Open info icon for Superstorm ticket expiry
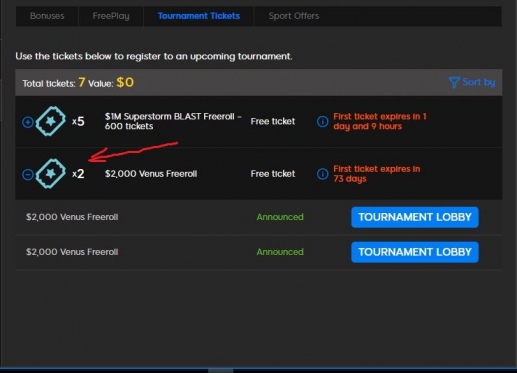 [x=322, y=121]
